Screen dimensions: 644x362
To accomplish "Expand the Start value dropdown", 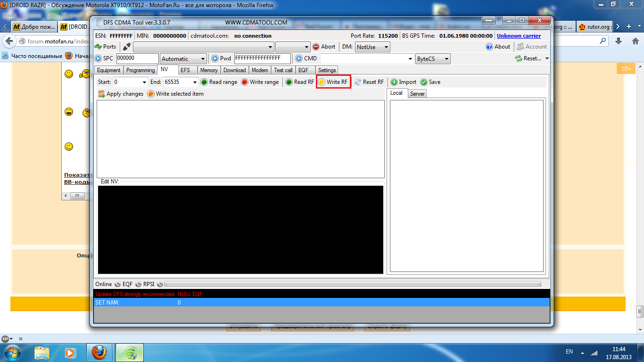I will click(x=144, y=82).
